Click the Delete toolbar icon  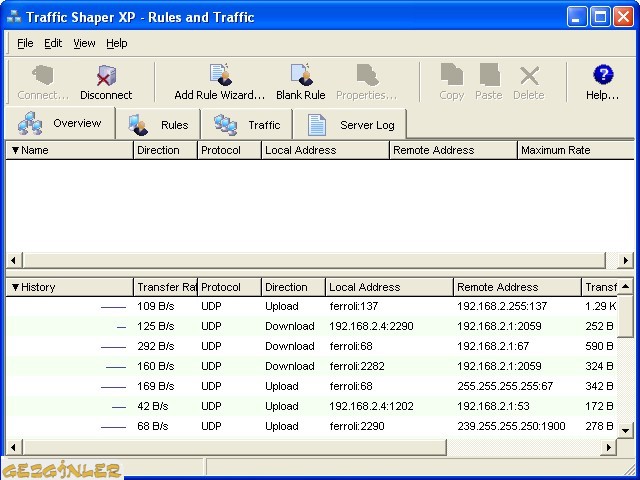click(x=529, y=82)
